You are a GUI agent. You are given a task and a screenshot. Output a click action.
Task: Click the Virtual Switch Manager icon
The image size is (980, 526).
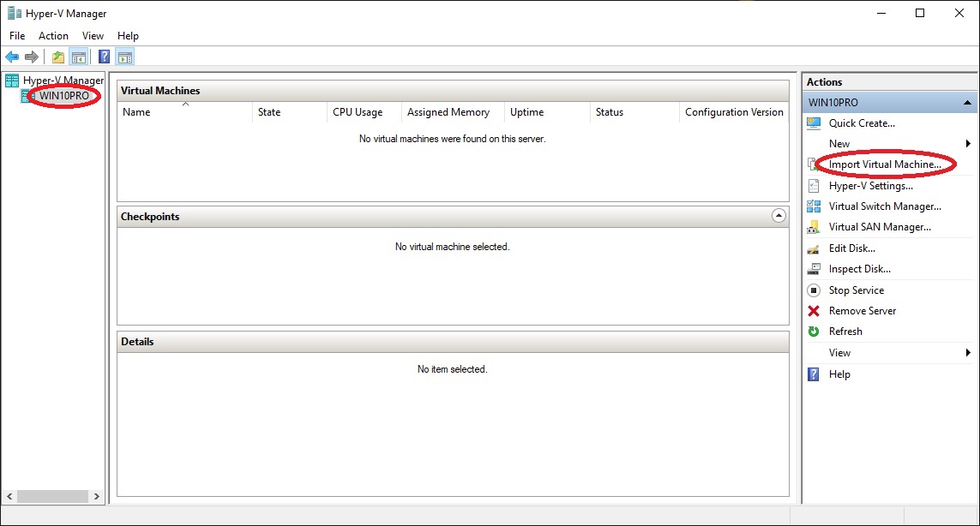pyautogui.click(x=814, y=206)
